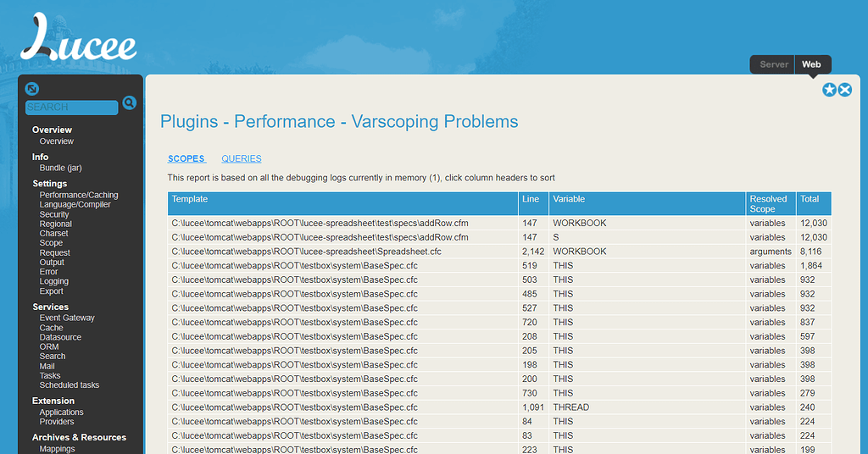Open Logging settings
Screen dimensions: 868x454
[53, 281]
